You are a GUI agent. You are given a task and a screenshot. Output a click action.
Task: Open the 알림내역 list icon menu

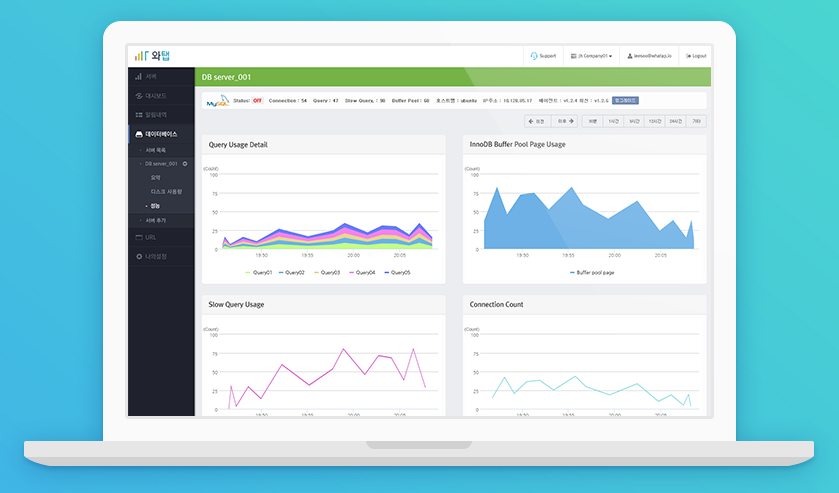161,115
